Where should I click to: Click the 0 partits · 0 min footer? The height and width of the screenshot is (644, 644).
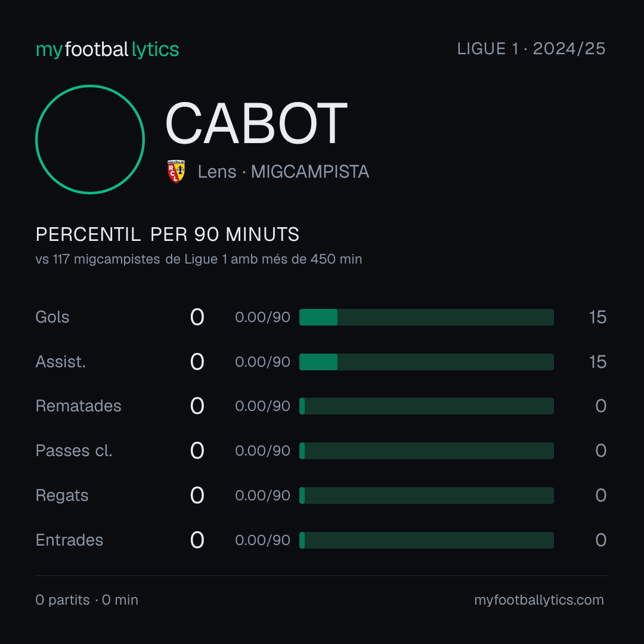(x=86, y=600)
